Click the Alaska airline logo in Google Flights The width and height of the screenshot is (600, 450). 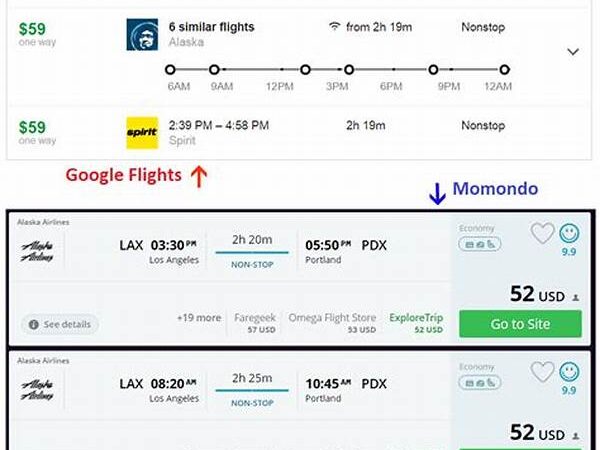(x=142, y=34)
